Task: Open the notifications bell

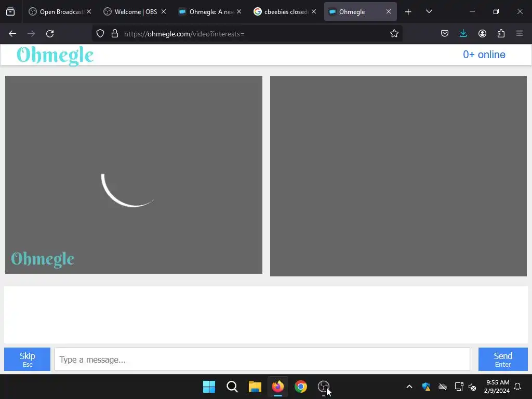Action: point(517,387)
